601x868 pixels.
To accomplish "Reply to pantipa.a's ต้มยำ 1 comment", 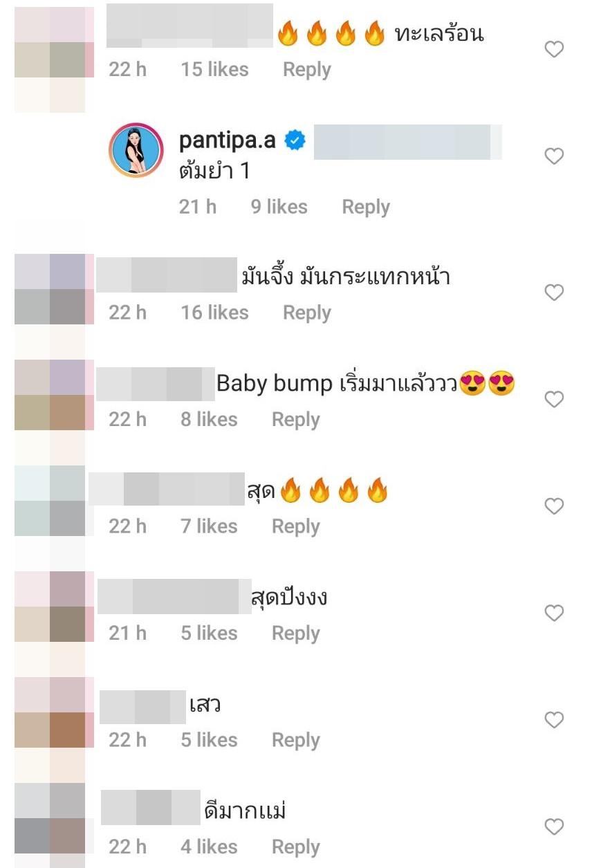I will point(366,207).
